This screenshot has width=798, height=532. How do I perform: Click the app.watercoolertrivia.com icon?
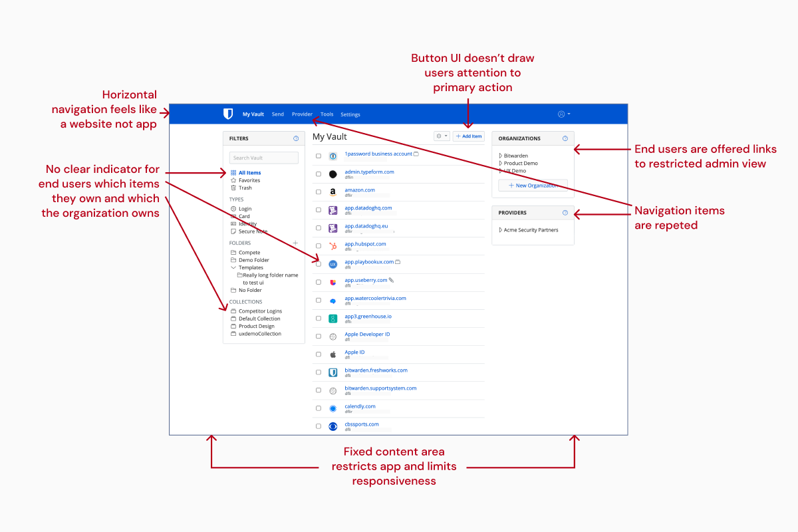[333, 301]
